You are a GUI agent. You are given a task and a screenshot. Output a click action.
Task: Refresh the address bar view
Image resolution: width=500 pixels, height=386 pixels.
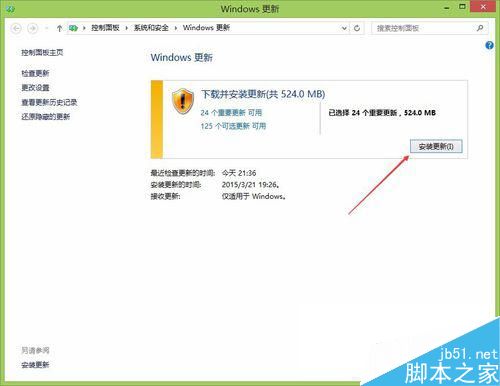pos(357,28)
